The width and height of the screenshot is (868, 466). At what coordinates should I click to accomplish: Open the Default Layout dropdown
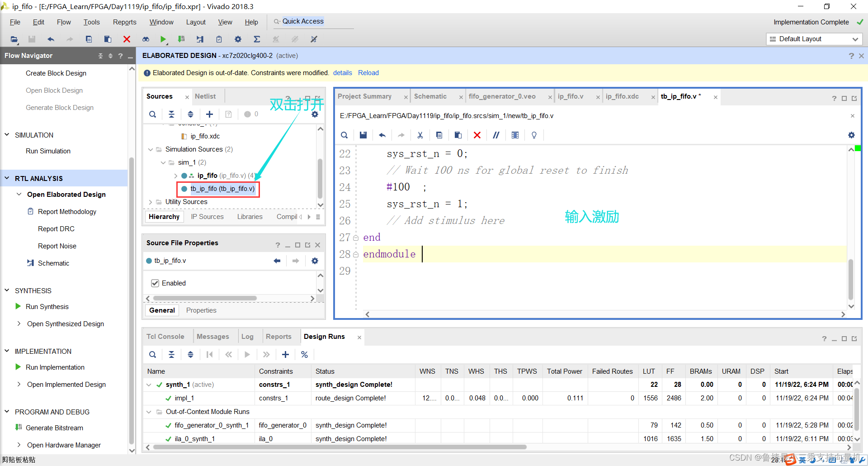814,39
